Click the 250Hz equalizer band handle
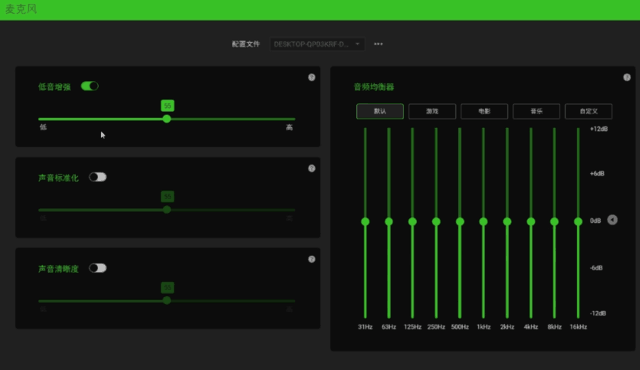 [x=436, y=222]
